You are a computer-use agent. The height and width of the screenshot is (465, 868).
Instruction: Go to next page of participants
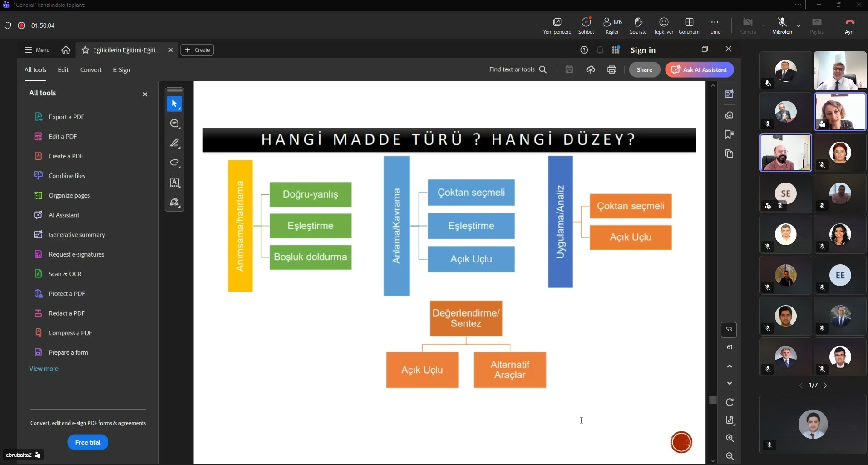tap(825, 386)
